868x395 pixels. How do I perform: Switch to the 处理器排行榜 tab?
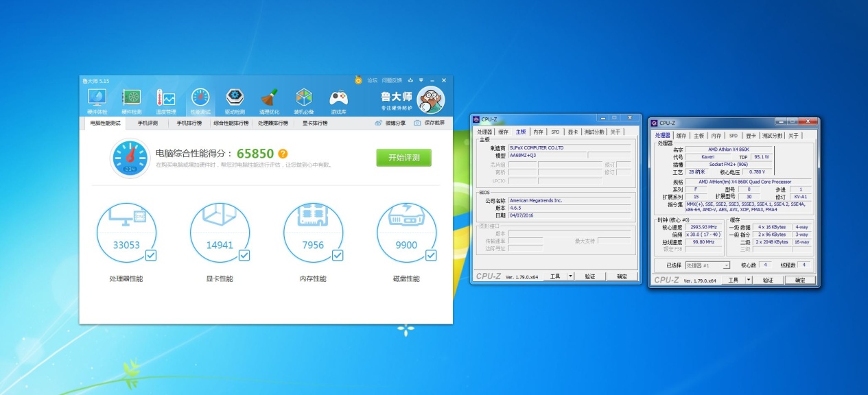pos(273,123)
